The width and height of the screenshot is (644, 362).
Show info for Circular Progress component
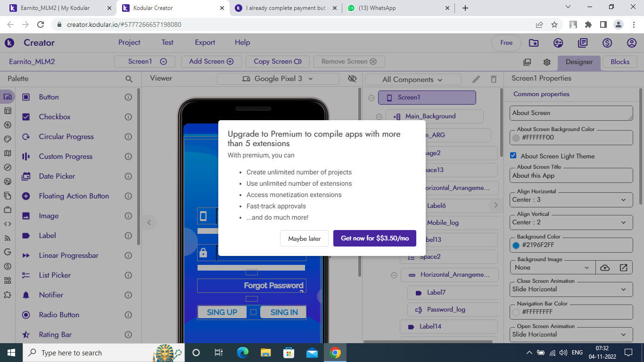click(x=128, y=137)
